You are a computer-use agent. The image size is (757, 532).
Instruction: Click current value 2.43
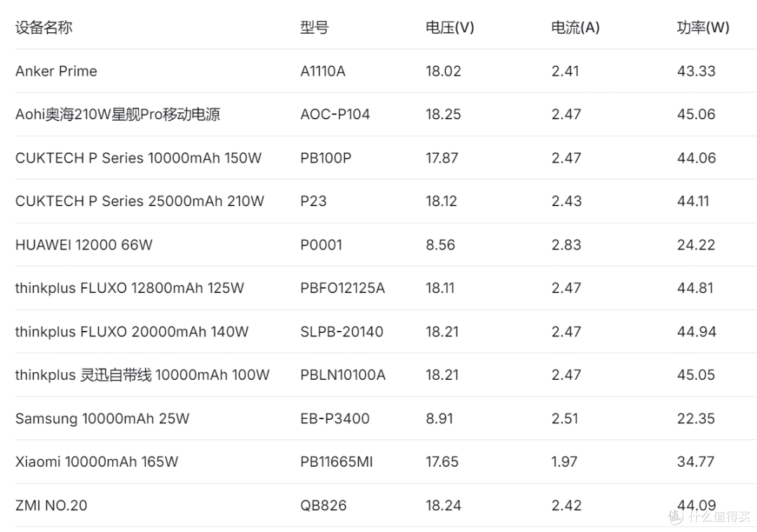[x=567, y=201]
